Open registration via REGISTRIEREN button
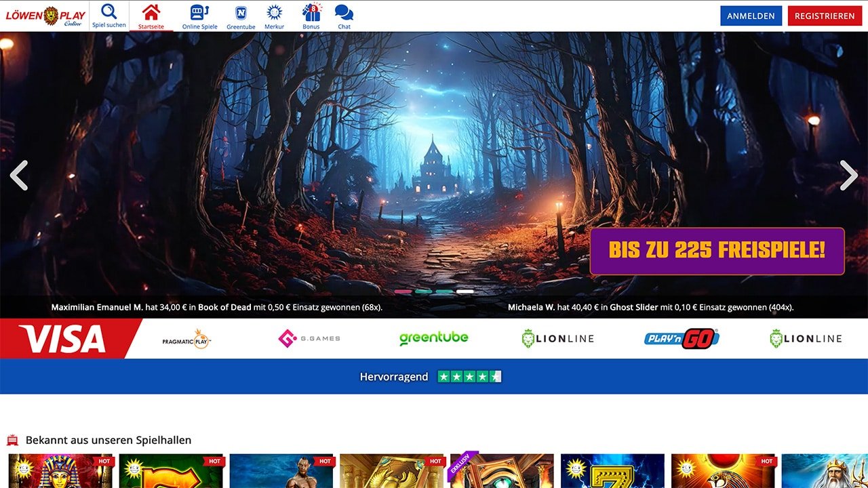The image size is (868, 488). [825, 16]
